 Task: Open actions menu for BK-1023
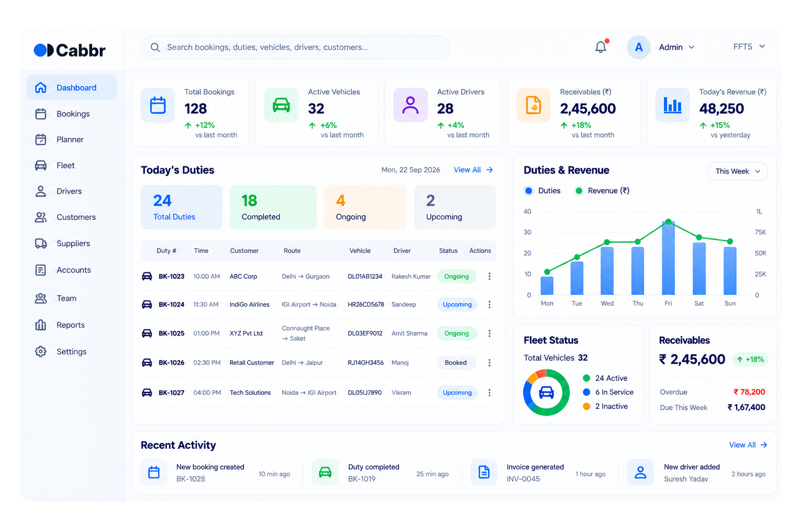[x=489, y=276]
